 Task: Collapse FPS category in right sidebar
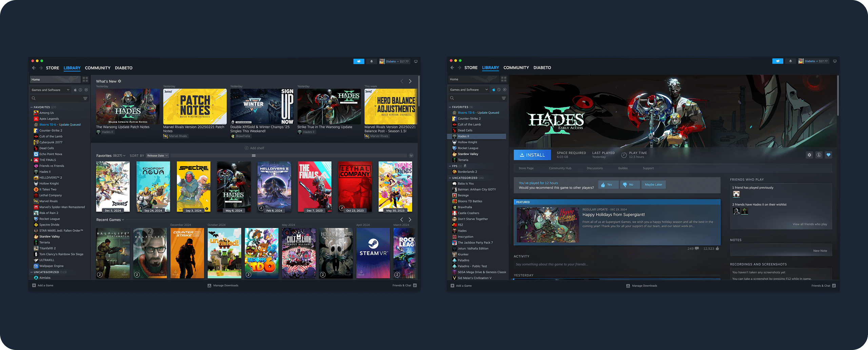tap(450, 166)
